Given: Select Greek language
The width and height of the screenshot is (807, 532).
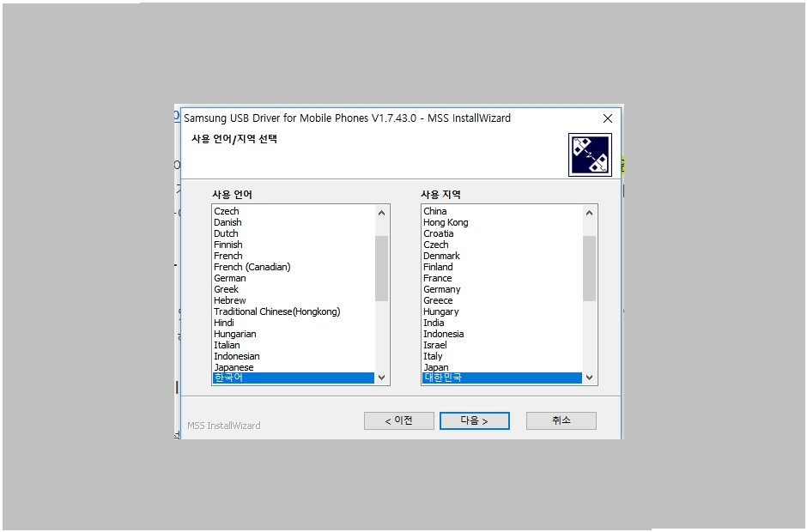Looking at the screenshot, I should 294,289.
